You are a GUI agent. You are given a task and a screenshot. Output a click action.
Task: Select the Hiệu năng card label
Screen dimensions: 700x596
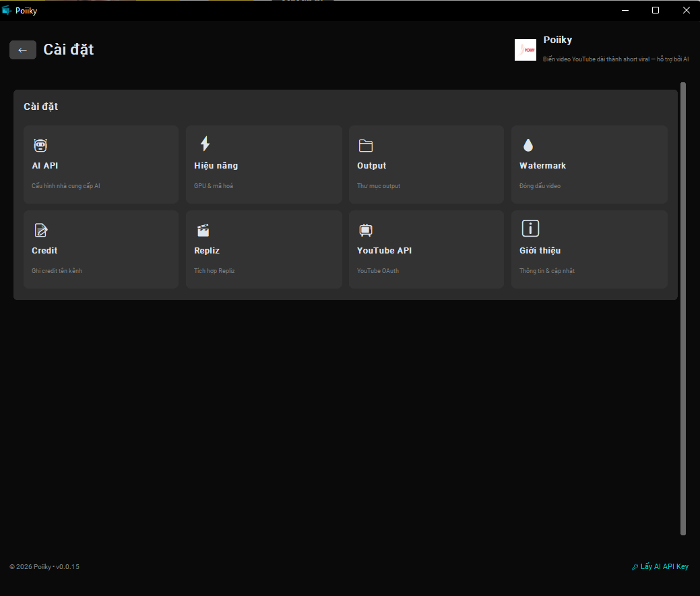(216, 166)
